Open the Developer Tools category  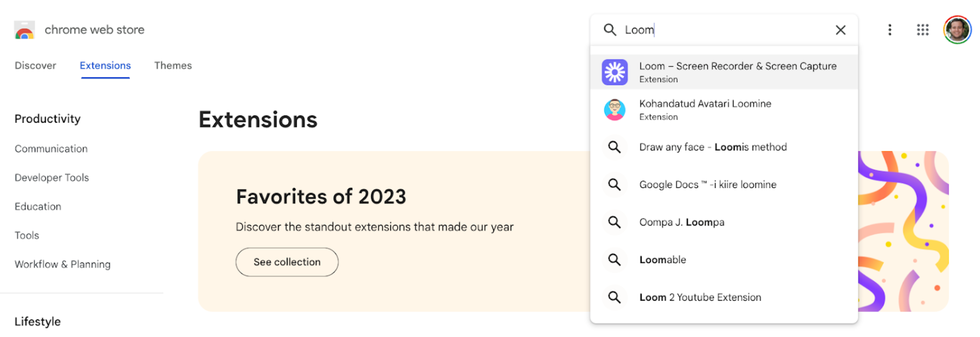[52, 177]
